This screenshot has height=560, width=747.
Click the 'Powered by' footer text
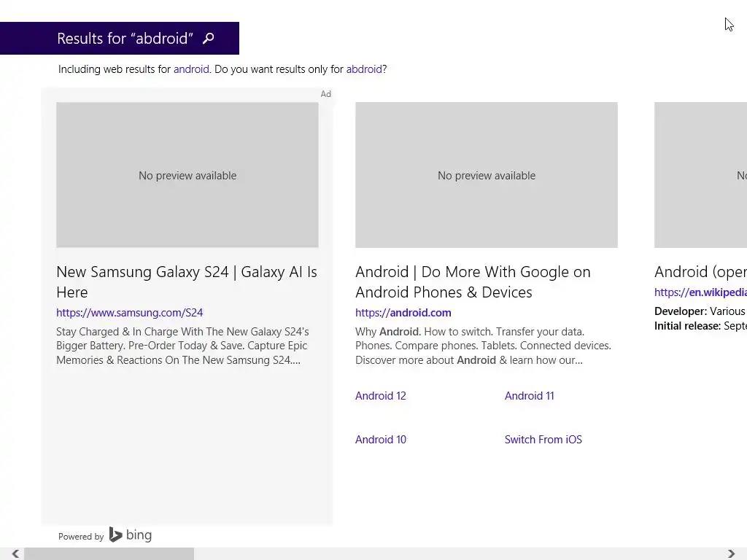[x=81, y=536]
